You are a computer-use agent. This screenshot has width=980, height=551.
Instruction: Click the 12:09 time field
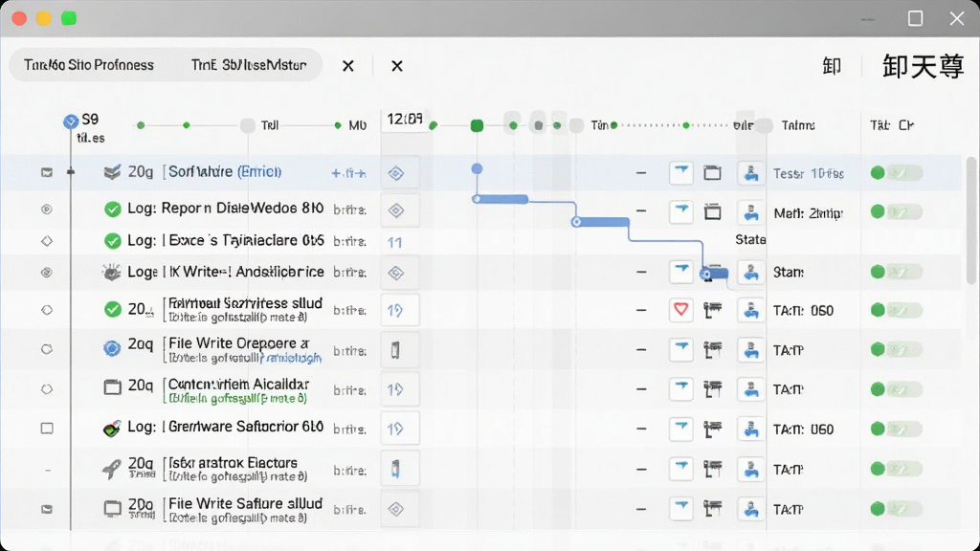pyautogui.click(x=405, y=119)
